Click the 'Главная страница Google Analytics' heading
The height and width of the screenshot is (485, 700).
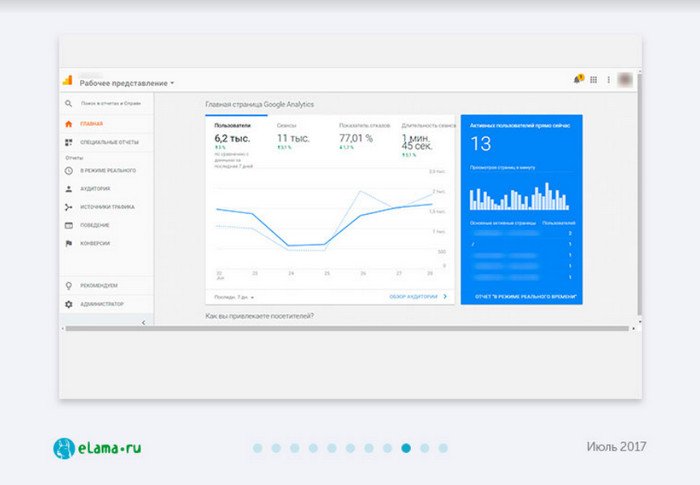[x=259, y=105]
